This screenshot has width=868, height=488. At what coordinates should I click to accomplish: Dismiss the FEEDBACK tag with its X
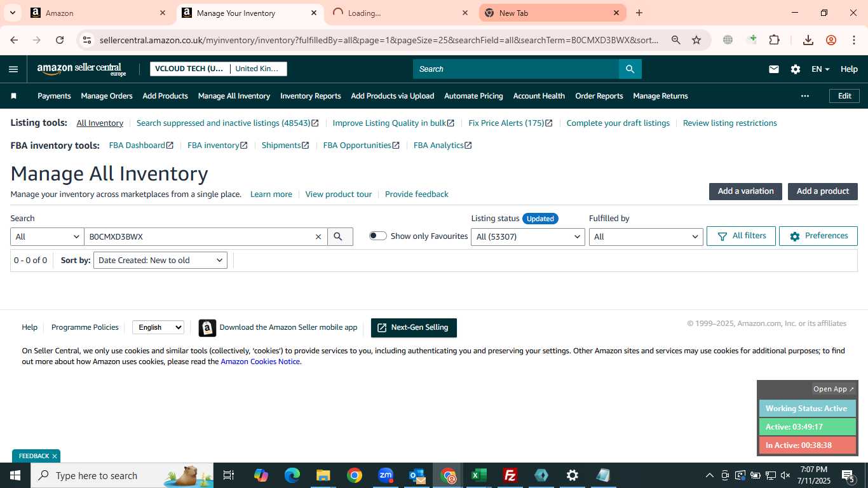pyautogui.click(x=55, y=456)
